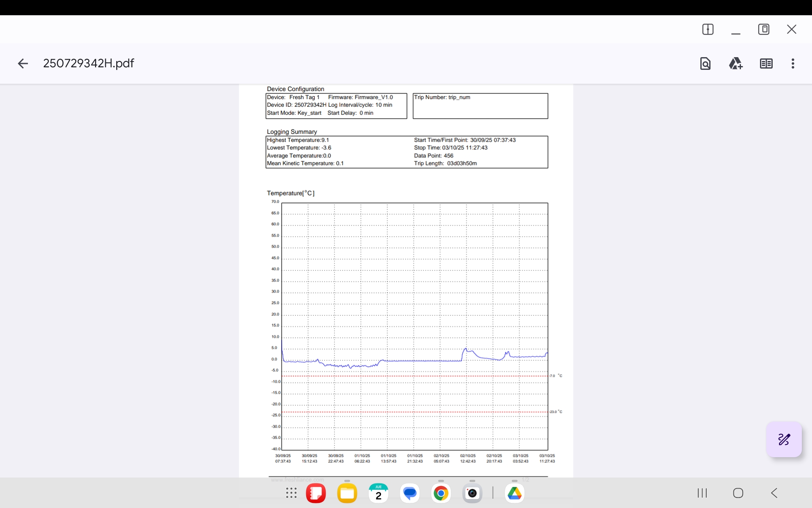The width and height of the screenshot is (812, 508).
Task: Open the Camera app in taskbar
Action: tap(472, 493)
